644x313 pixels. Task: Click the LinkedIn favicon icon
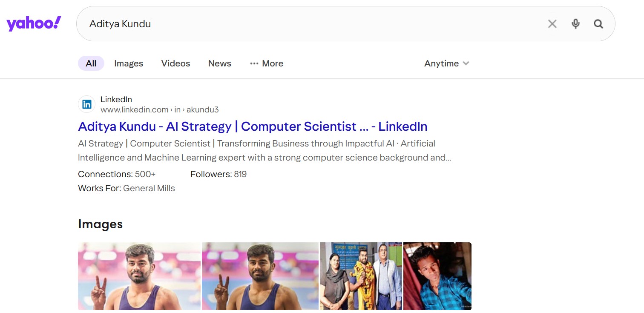click(x=87, y=104)
